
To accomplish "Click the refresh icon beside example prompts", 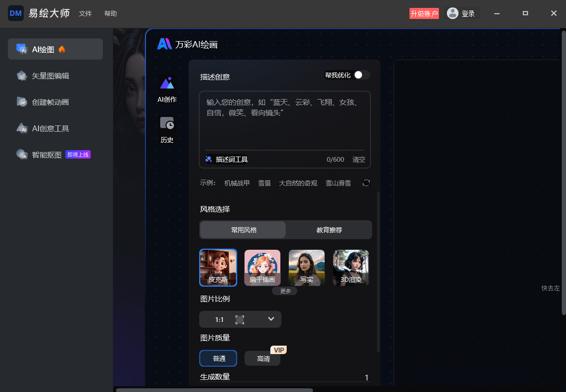I will coord(366,182).
